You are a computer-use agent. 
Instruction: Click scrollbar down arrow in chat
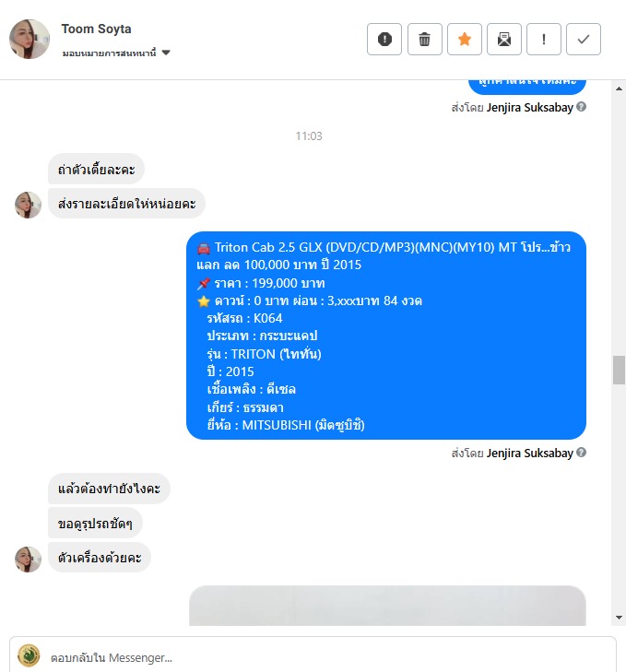point(619,618)
